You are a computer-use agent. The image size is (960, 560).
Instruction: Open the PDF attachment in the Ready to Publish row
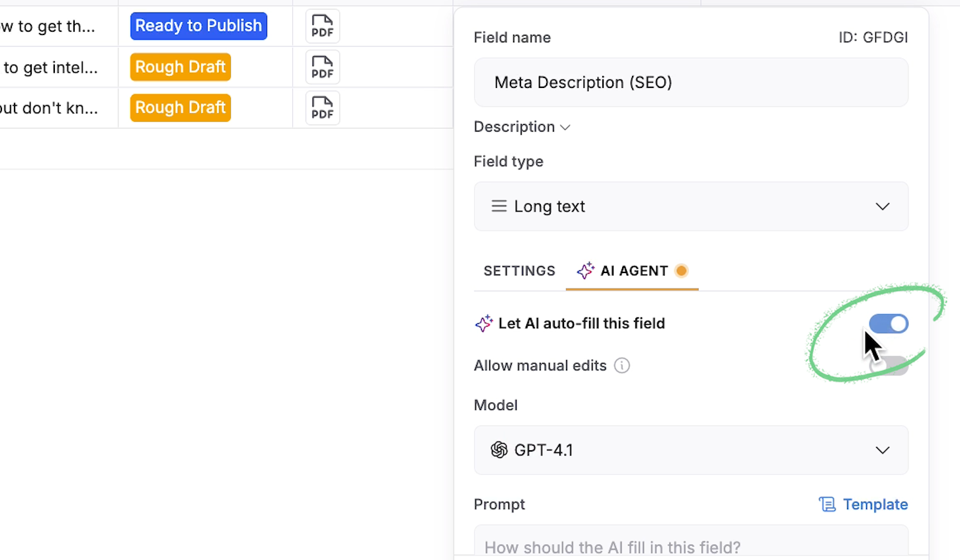click(x=322, y=26)
